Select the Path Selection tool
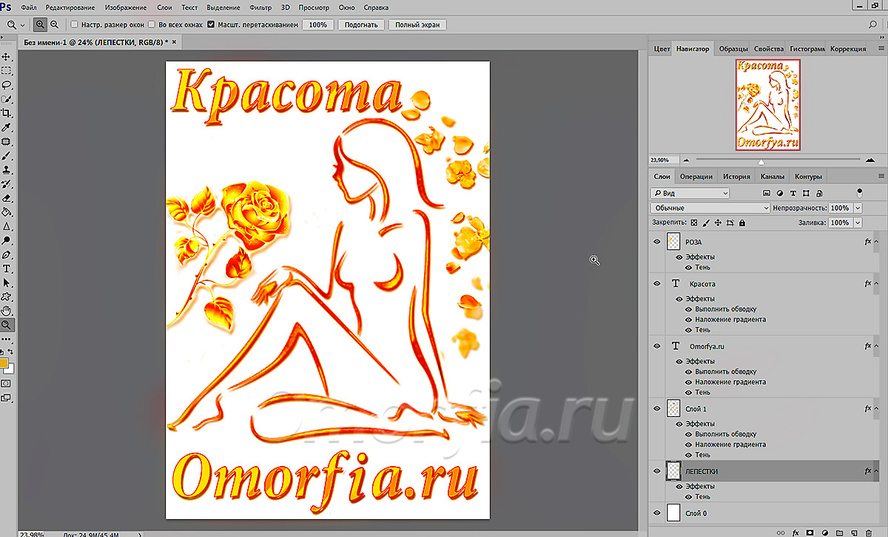 coord(6,283)
